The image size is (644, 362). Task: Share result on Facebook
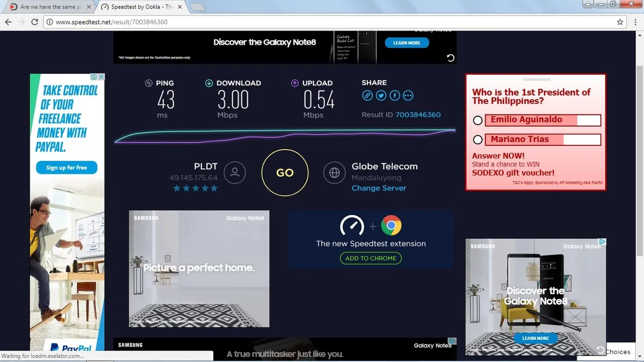coord(394,96)
